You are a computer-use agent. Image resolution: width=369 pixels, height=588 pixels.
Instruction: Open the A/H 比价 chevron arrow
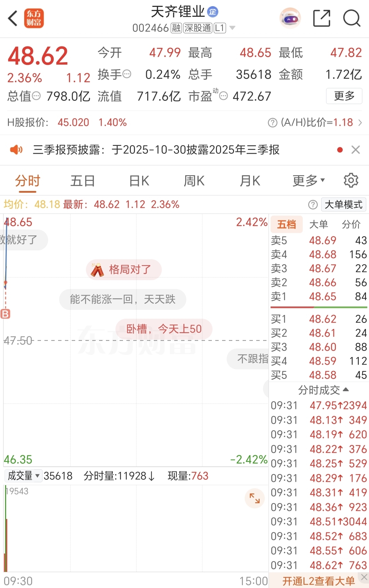coord(360,123)
